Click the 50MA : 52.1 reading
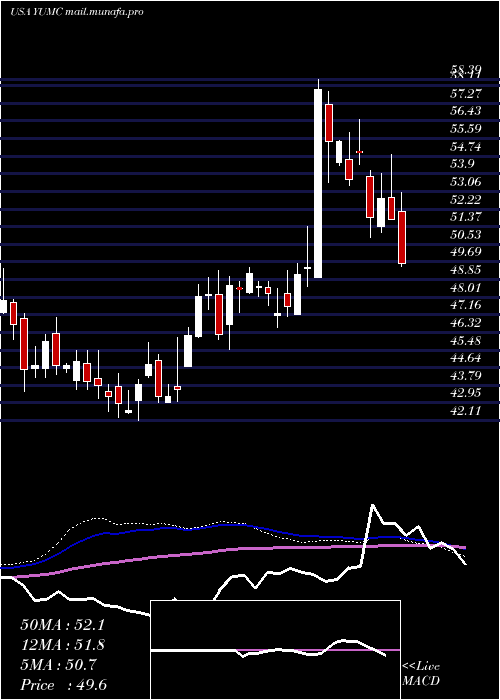 [x=62, y=625]
